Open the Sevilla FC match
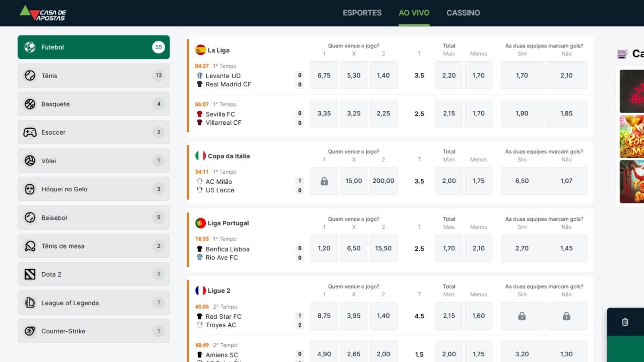 220,114
